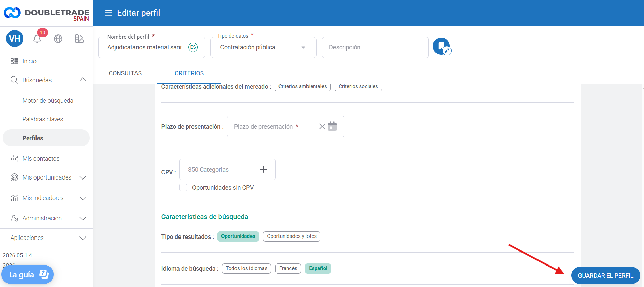Expand Mis indicadores chevron

83,198
